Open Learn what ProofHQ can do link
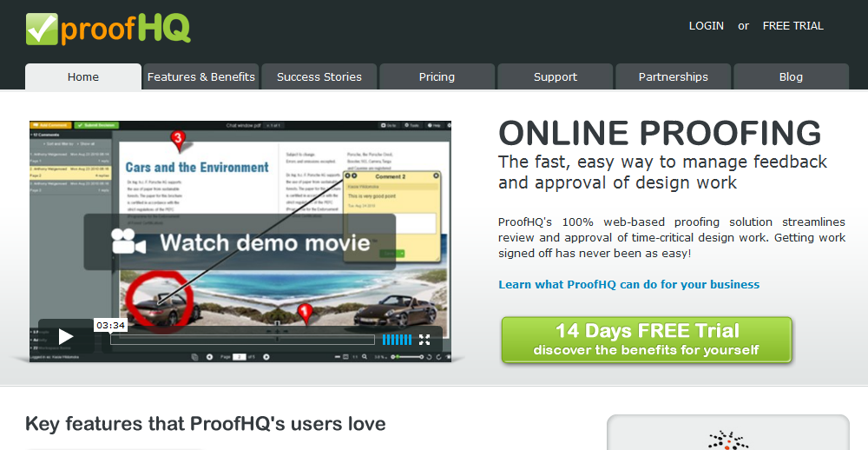Viewport: 868px width, 450px height. [x=628, y=284]
